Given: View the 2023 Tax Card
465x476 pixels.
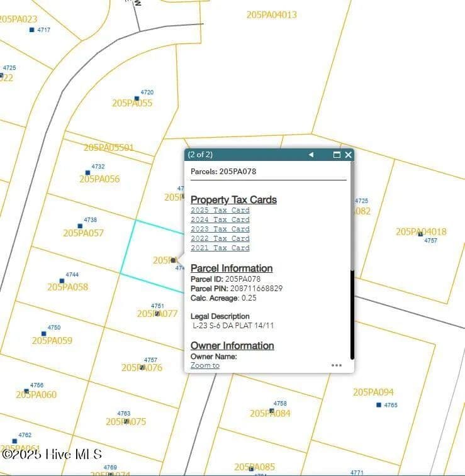Looking at the screenshot, I should 220,230.
